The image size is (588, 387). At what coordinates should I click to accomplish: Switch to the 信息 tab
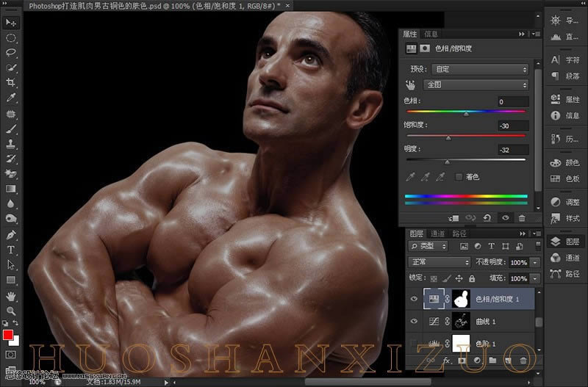pyautogui.click(x=431, y=34)
